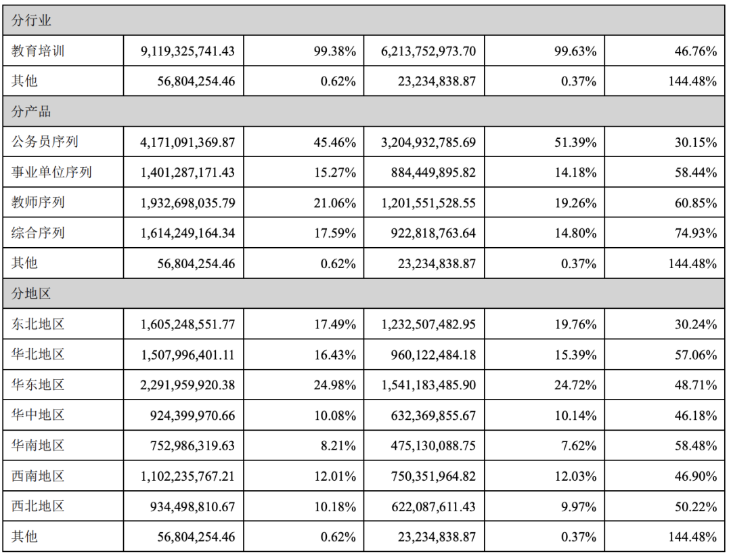The image size is (731, 560).
Task: Select the 4,171,091,369.87 revenue cell
Action: coord(188,142)
